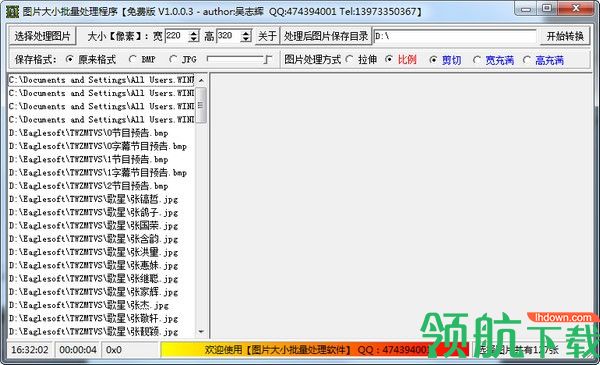Click file list scrollbar down arrow

pyautogui.click(x=201, y=331)
